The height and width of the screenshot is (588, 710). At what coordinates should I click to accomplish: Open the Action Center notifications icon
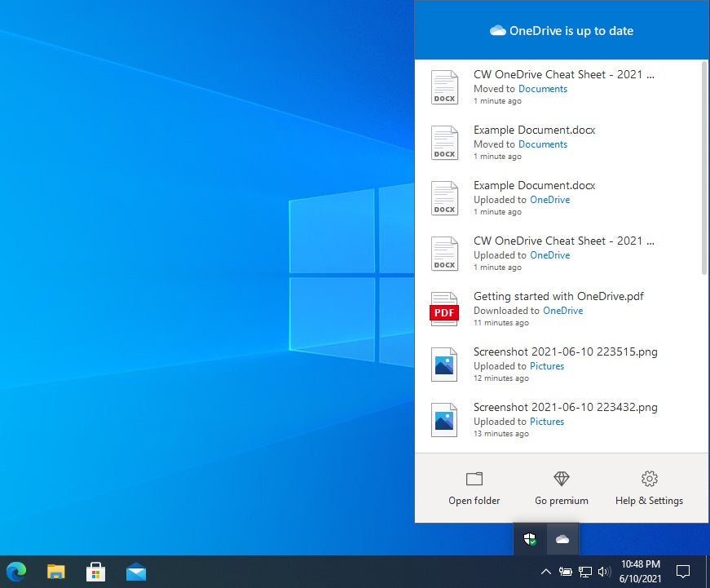(x=683, y=572)
